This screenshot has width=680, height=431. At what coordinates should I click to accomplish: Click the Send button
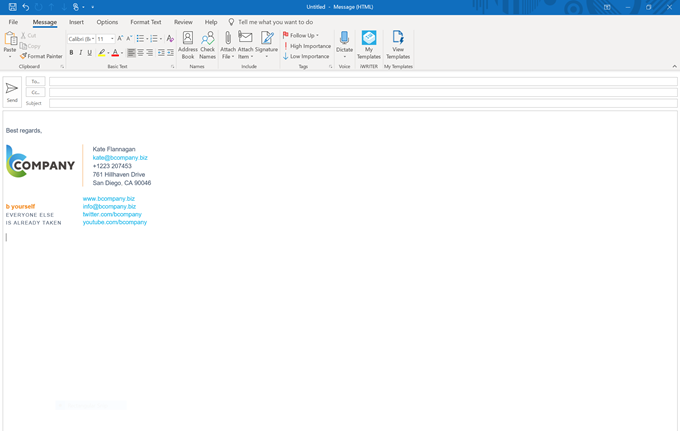(12, 92)
